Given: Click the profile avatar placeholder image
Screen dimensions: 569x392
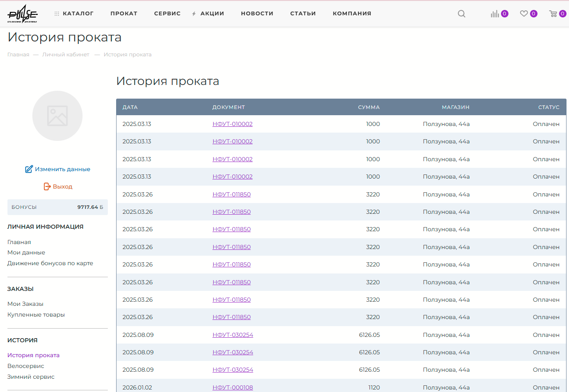Looking at the screenshot, I should 57,116.
